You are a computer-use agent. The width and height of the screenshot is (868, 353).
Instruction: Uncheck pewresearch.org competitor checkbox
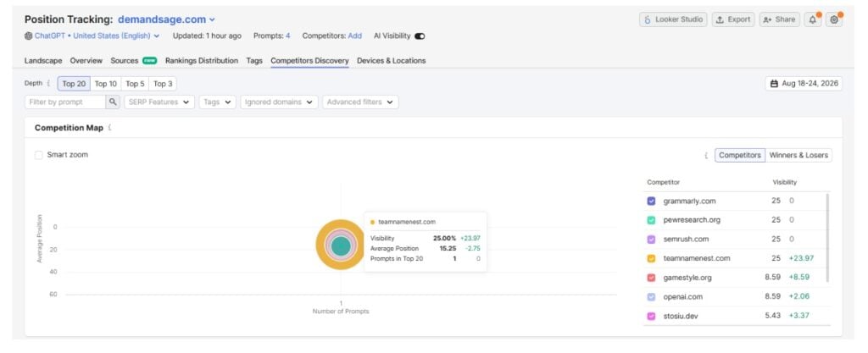[652, 220]
